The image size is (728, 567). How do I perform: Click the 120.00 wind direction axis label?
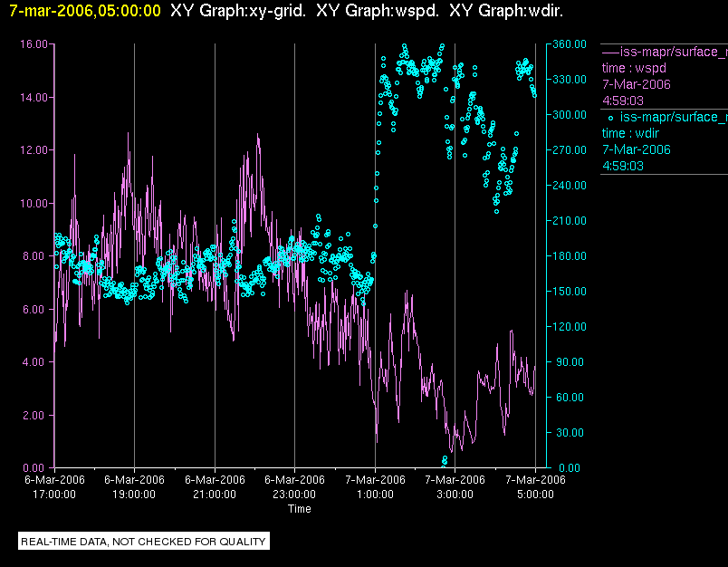570,326
